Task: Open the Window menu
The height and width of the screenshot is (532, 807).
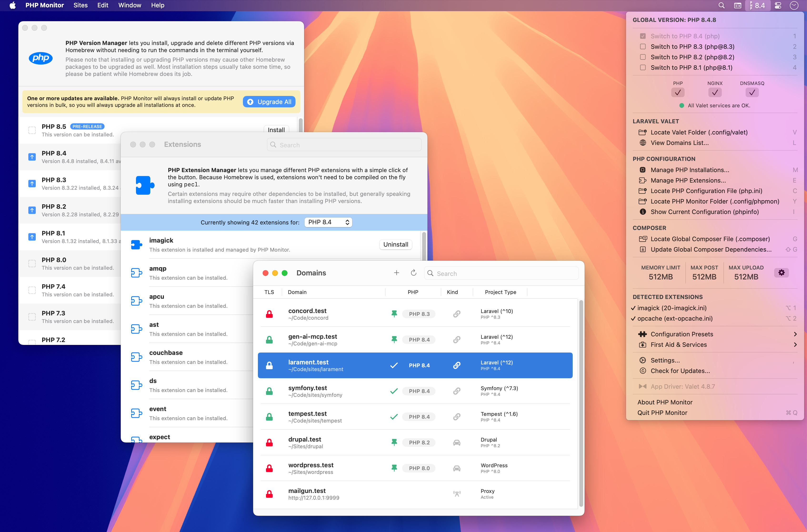Action: pos(129,5)
